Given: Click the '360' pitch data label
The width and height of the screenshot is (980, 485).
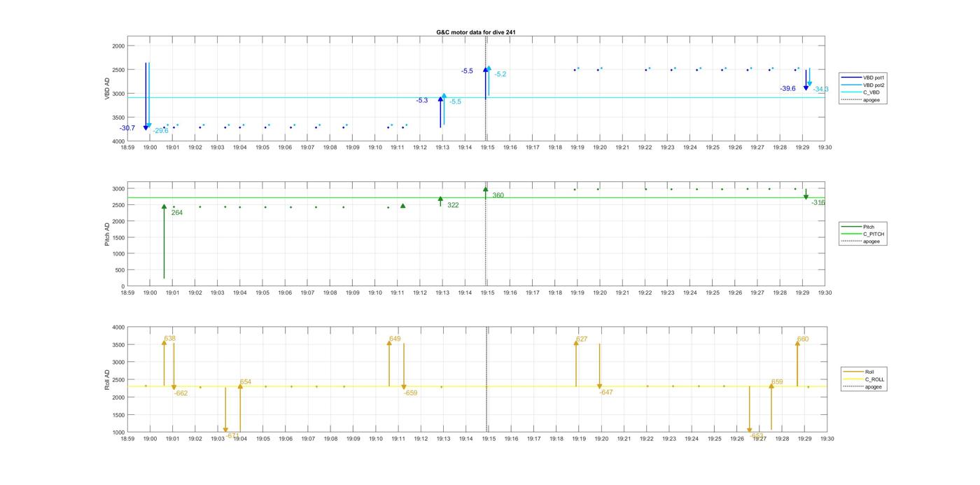Looking at the screenshot, I should coord(498,196).
